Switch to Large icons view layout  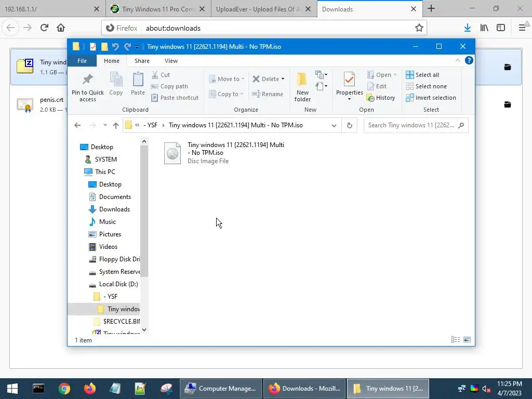click(x=467, y=340)
